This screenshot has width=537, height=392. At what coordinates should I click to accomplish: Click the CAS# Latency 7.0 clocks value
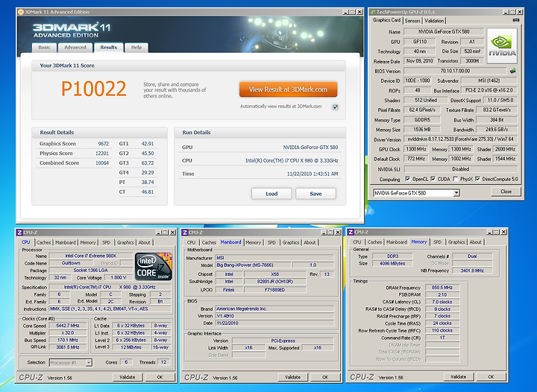(442, 302)
